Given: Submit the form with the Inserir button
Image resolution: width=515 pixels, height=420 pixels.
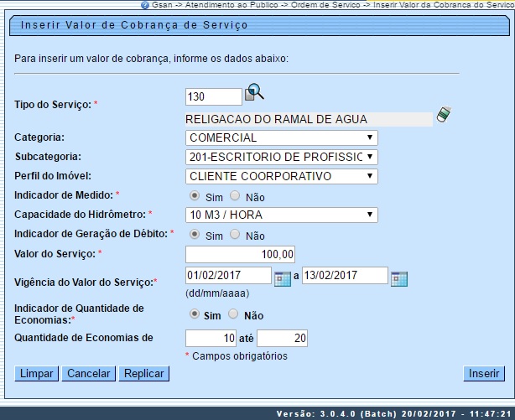Looking at the screenshot, I should tap(484, 374).
